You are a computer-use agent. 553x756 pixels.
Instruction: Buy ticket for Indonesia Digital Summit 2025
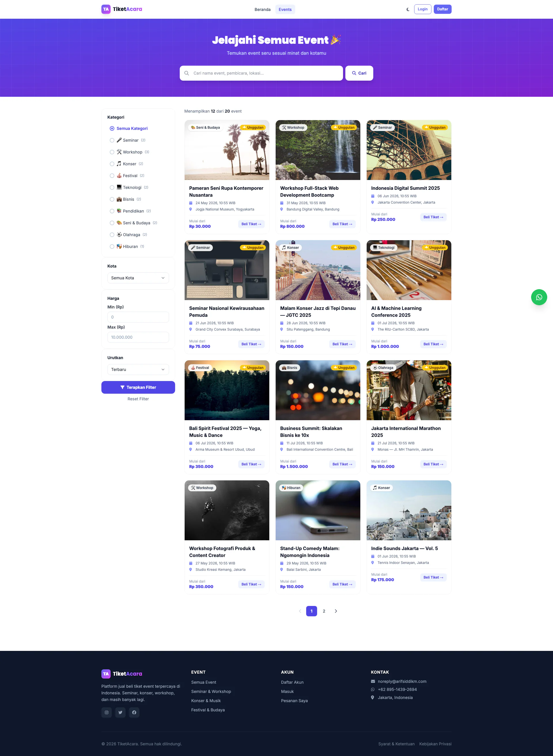(433, 217)
